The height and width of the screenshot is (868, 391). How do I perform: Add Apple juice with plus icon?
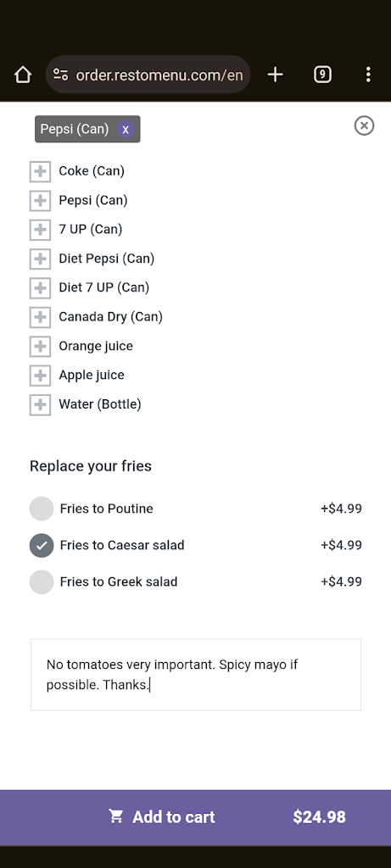[x=40, y=376]
